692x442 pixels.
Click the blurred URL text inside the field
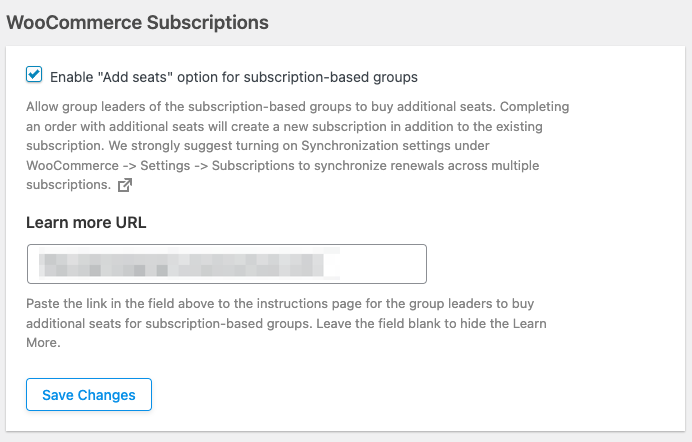click(x=180, y=264)
